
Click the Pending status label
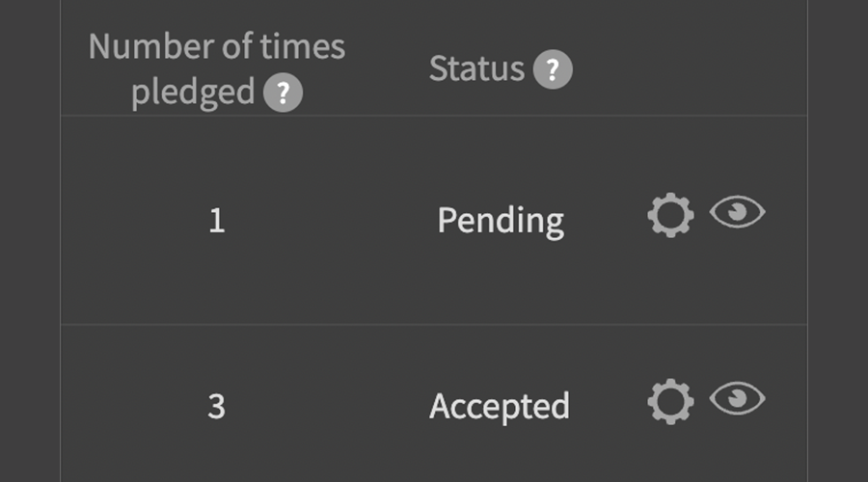click(x=501, y=221)
